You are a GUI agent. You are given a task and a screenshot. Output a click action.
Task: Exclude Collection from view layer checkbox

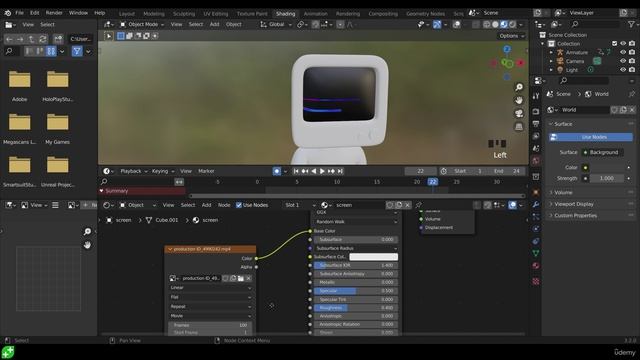tap(614, 43)
